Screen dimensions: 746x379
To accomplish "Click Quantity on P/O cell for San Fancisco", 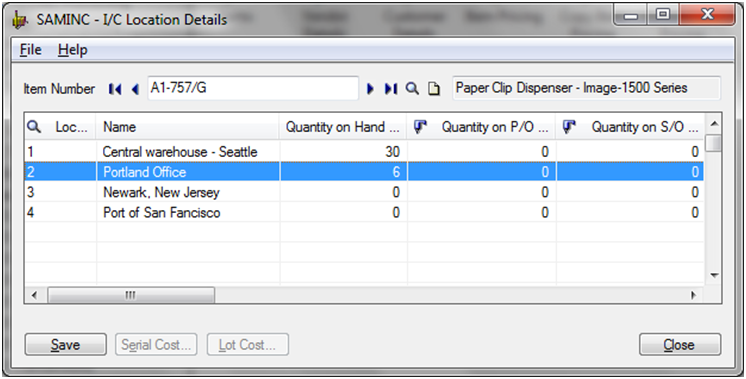I will pos(481,212).
